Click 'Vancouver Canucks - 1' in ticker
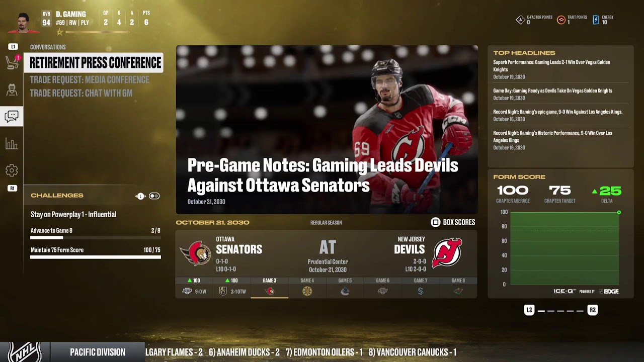Image resolution: width=644 pixels, height=362 pixels. [x=413, y=352]
